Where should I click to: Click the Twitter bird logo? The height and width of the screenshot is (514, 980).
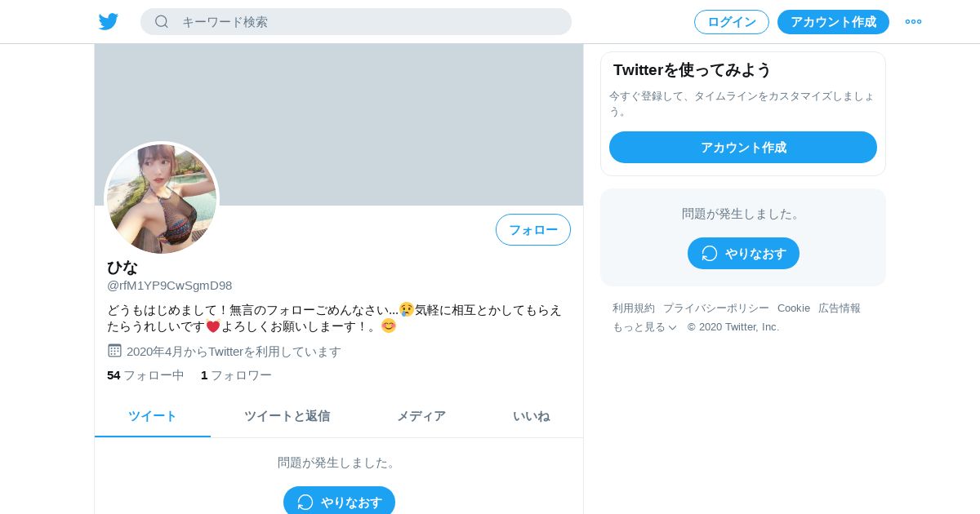point(109,22)
